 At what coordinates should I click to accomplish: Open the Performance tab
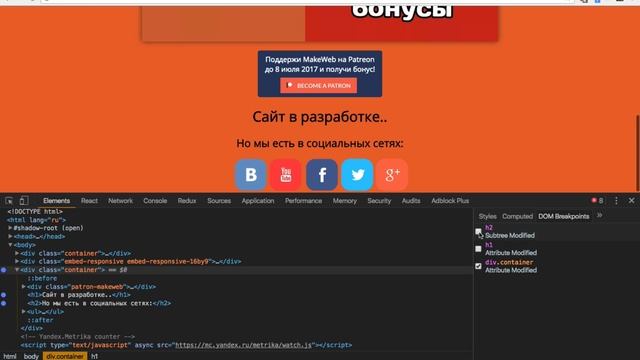point(304,201)
